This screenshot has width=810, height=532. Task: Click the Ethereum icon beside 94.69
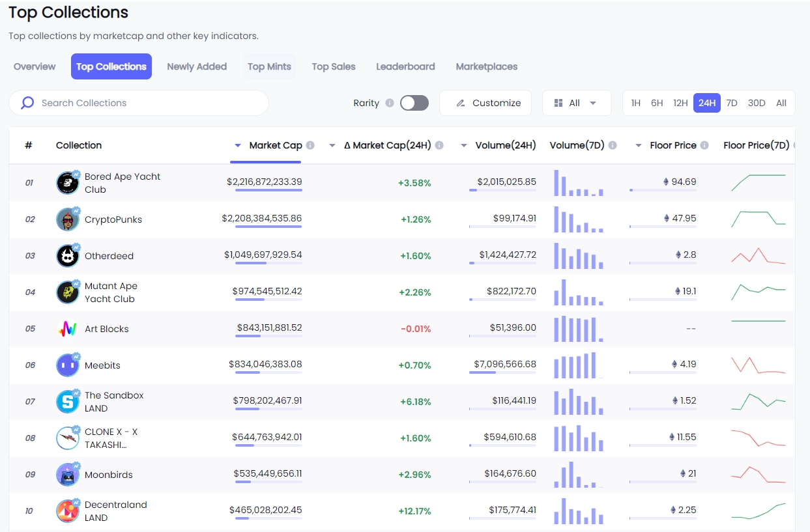665,182
